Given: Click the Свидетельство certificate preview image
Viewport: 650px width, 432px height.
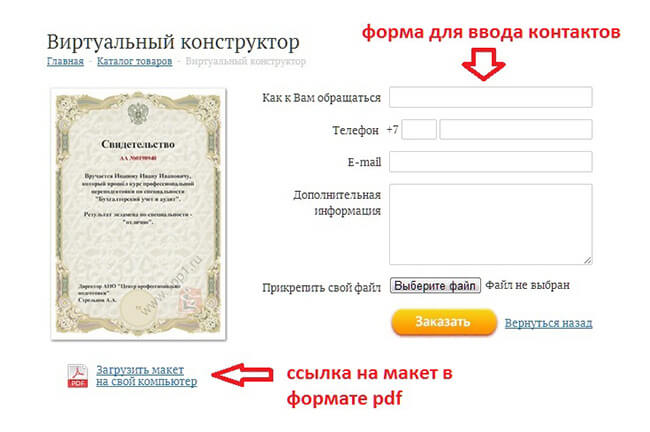Looking at the screenshot, I should point(138,214).
